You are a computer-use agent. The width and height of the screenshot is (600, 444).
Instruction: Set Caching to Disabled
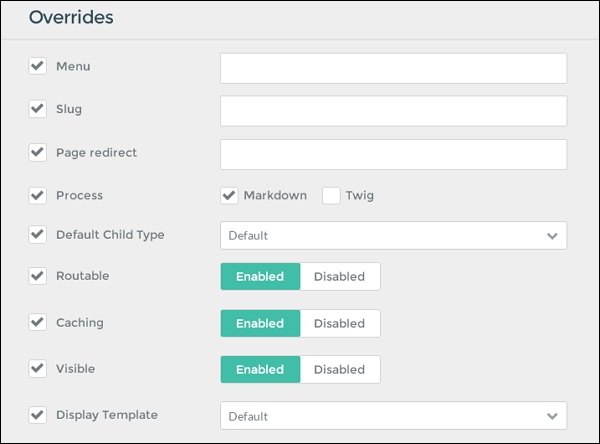[340, 323]
